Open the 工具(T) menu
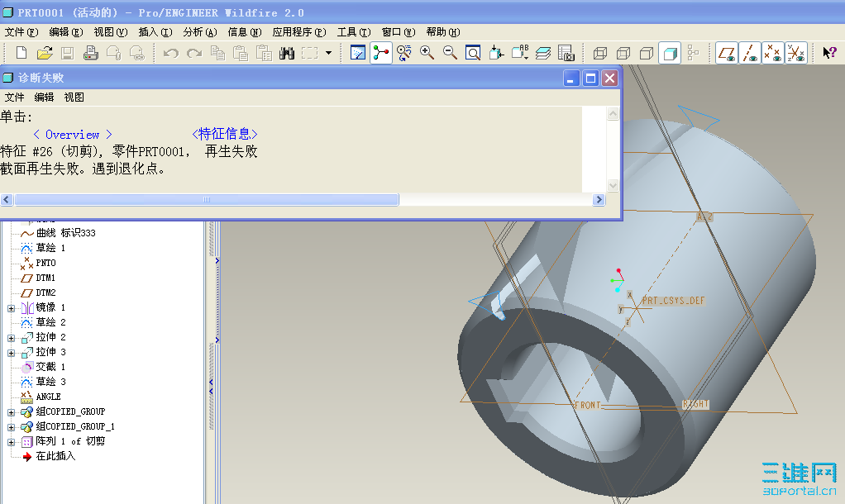Screen dimensions: 845x504 click(x=354, y=32)
